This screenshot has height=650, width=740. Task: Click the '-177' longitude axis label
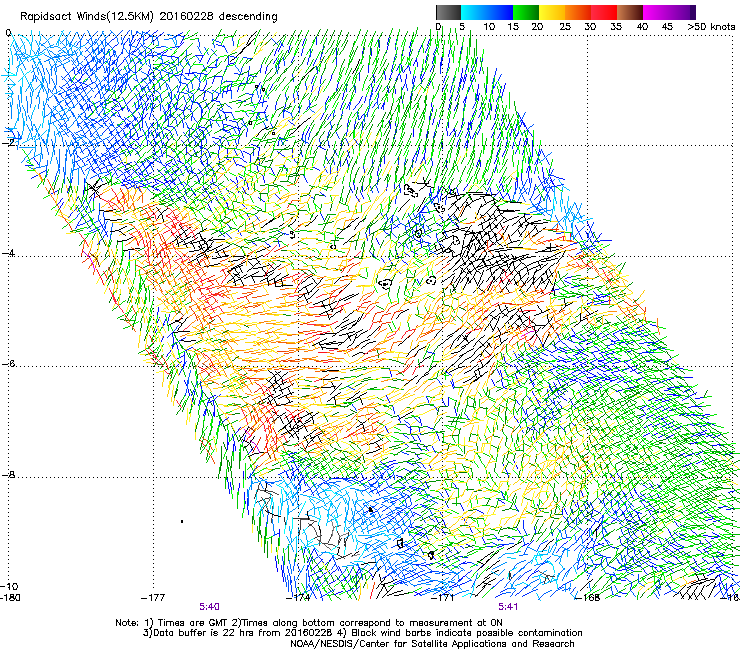pyautogui.click(x=153, y=598)
